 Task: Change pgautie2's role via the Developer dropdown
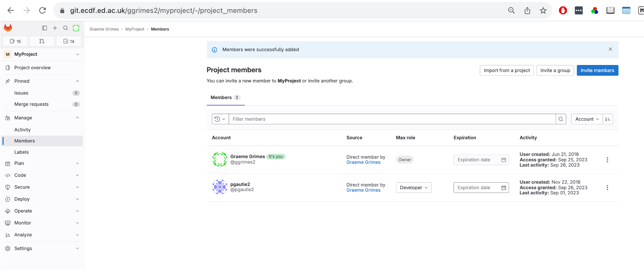tap(413, 188)
